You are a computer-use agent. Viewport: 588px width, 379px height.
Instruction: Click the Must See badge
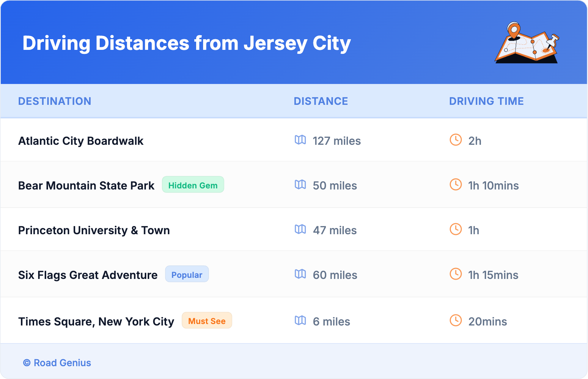207,321
